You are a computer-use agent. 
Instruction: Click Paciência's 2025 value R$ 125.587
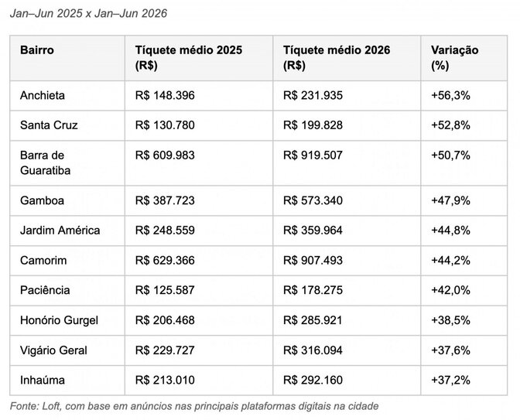pos(165,290)
